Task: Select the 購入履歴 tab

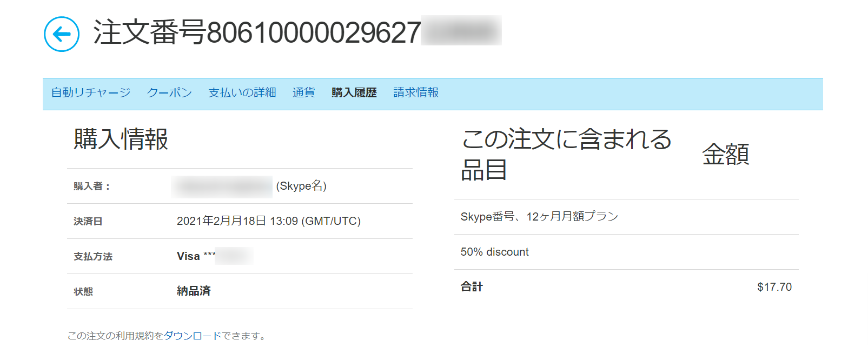Action: pos(354,92)
